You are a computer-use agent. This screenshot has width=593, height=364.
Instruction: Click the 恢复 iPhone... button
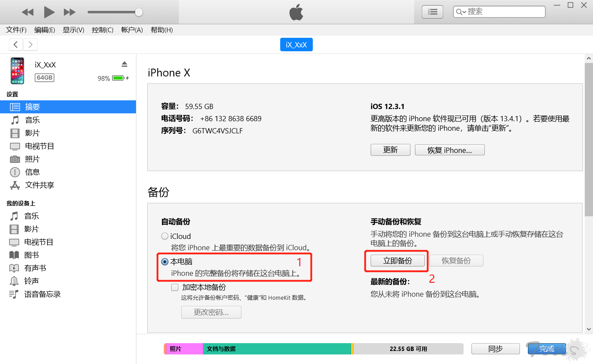point(450,150)
